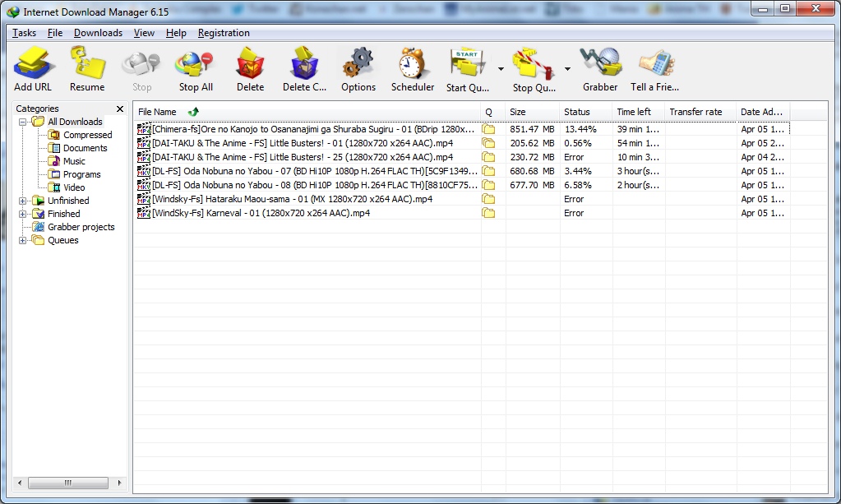Open the Start Queue dropdown arrow
Viewport: 841px width, 504px height.
click(501, 69)
